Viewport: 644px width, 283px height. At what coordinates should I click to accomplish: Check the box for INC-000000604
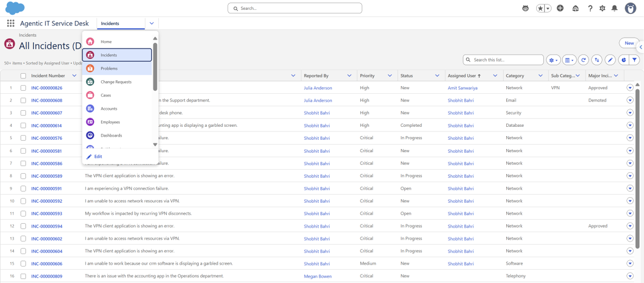(x=23, y=251)
